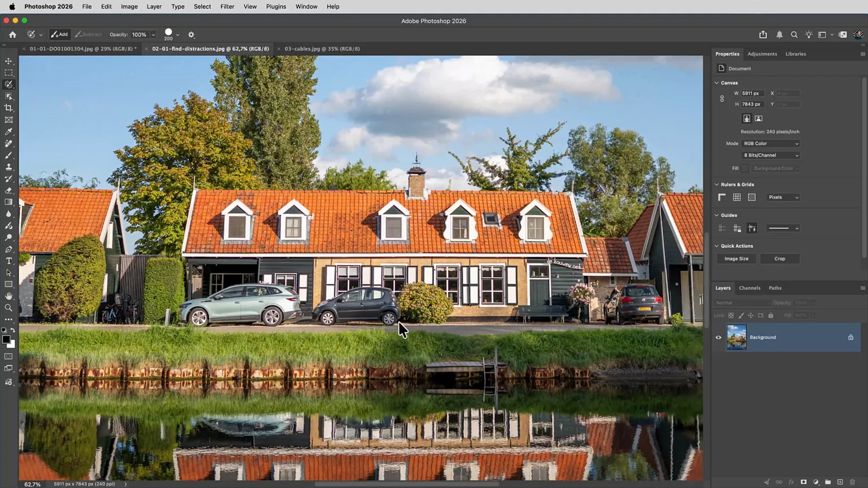The width and height of the screenshot is (868, 488).
Task: Collapse the Quick Actions section
Action: [717, 246]
